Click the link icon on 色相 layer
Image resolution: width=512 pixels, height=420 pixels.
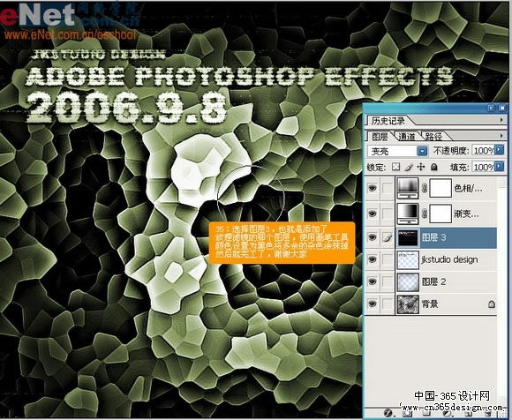424,188
